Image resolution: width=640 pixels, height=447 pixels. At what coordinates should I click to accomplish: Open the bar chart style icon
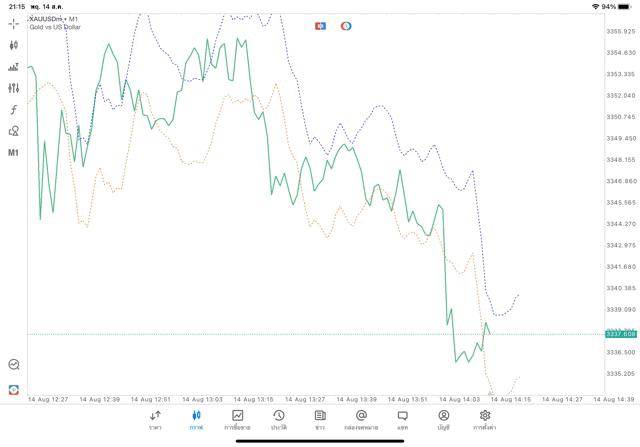(14, 67)
